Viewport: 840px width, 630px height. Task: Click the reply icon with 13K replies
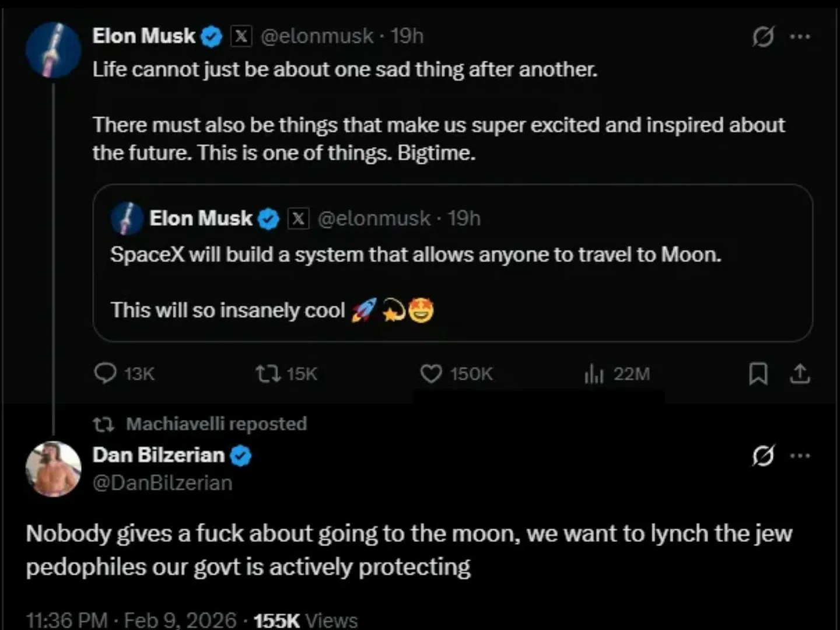106,373
